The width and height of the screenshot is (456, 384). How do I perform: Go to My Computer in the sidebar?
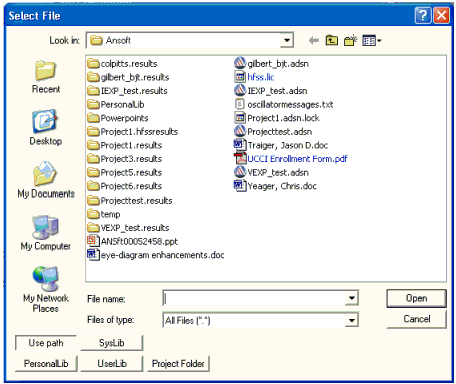coord(46,233)
